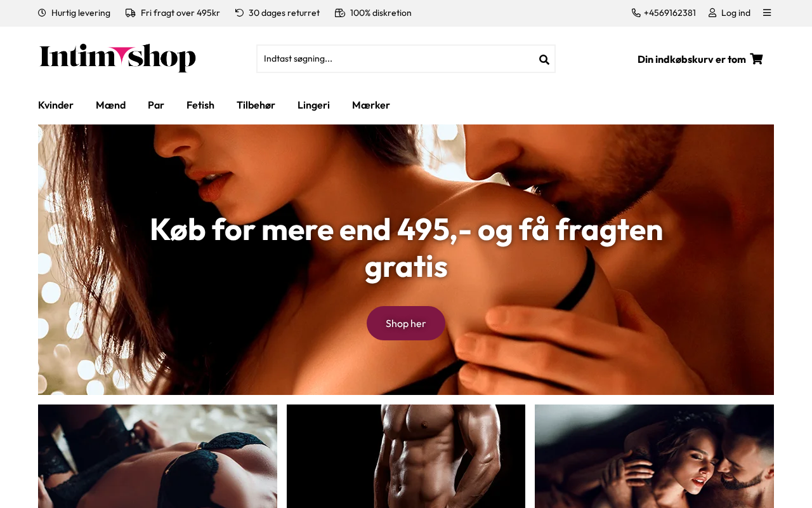Open the hamburger menu icon
This screenshot has width=812, height=508.
[767, 13]
